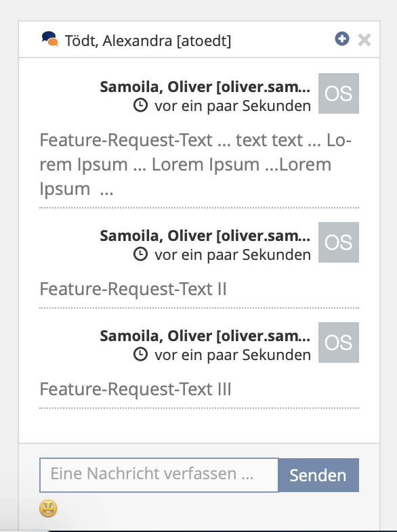Click the clock icon of first message
Screen dimensions: 397x532
140,105
